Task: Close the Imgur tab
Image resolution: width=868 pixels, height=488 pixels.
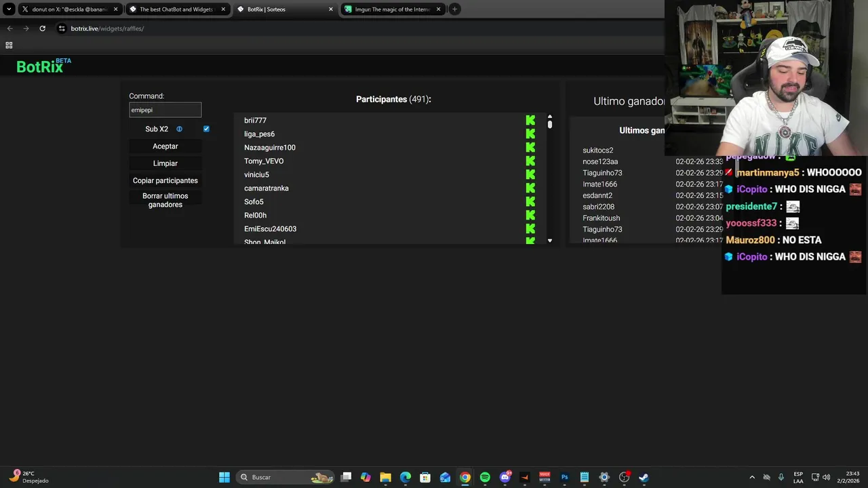Action: 438,9
